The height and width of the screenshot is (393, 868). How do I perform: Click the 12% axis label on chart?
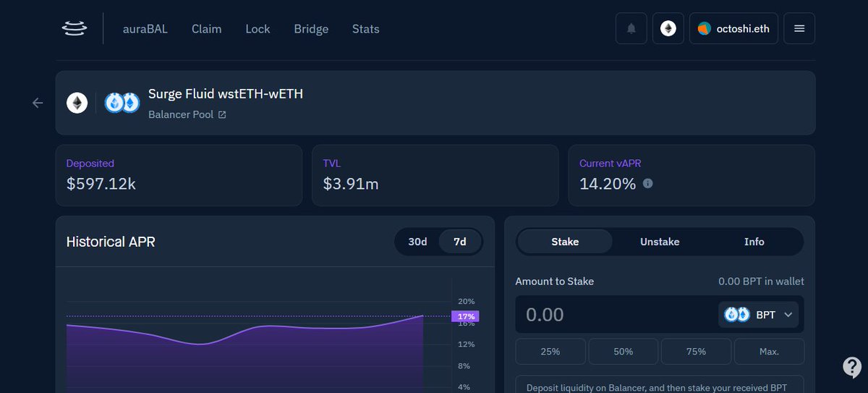tap(467, 345)
